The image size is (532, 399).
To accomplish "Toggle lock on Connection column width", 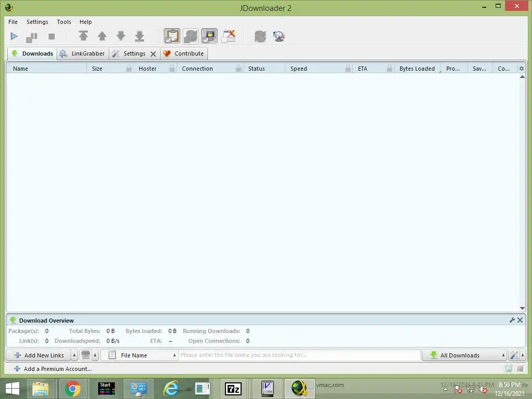I will coord(239,69).
